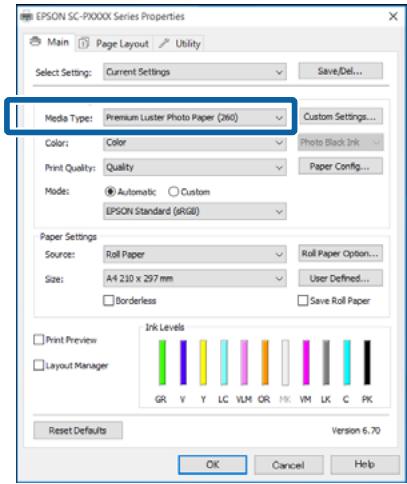Click the V violet ink level bar
Viewport: 407px width, 484px height.
tap(183, 362)
